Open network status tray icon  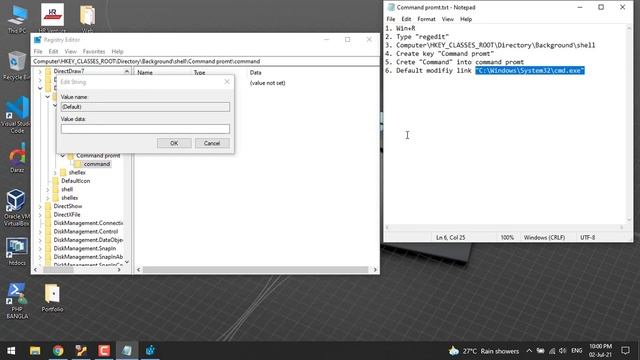(x=552, y=351)
